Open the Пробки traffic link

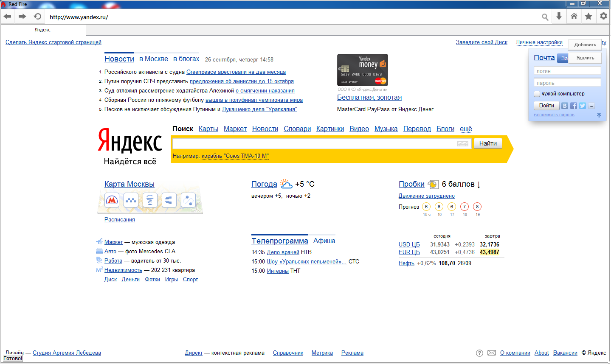click(411, 184)
